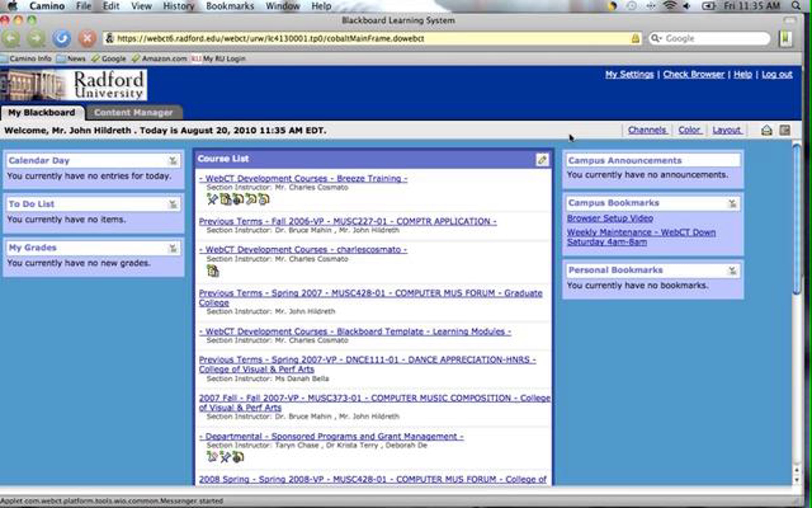Click the small icon in Personal Bookmarks header

click(732, 270)
